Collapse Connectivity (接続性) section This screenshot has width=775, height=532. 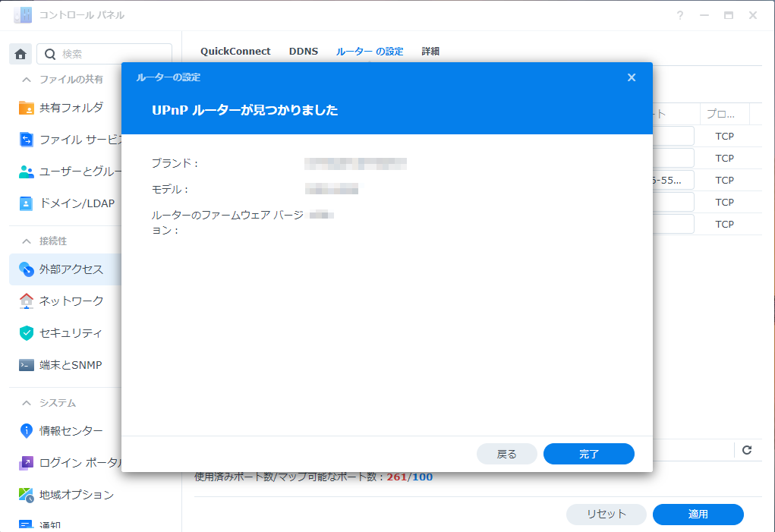coord(27,241)
